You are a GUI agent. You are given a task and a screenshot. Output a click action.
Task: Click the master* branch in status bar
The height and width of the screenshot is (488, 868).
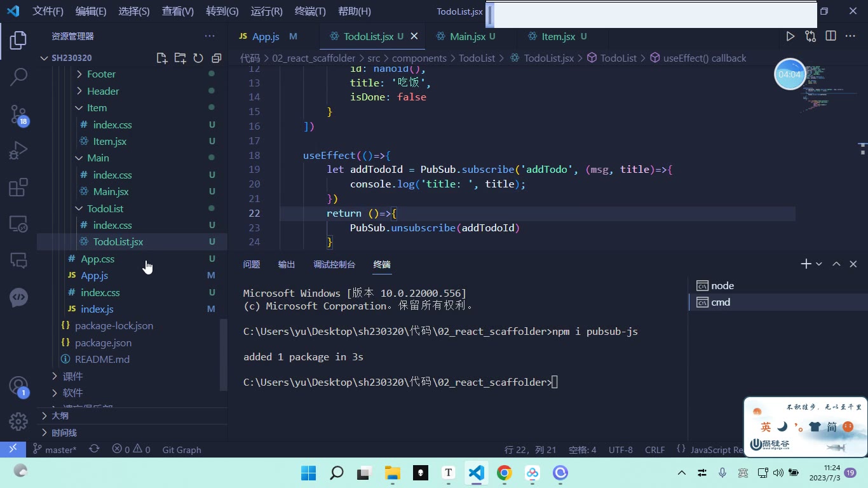point(55,449)
